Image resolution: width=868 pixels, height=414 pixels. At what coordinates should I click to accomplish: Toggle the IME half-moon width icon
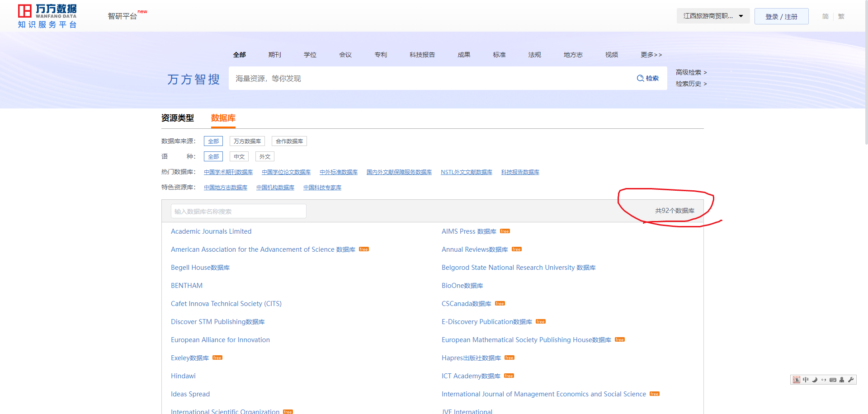point(815,380)
